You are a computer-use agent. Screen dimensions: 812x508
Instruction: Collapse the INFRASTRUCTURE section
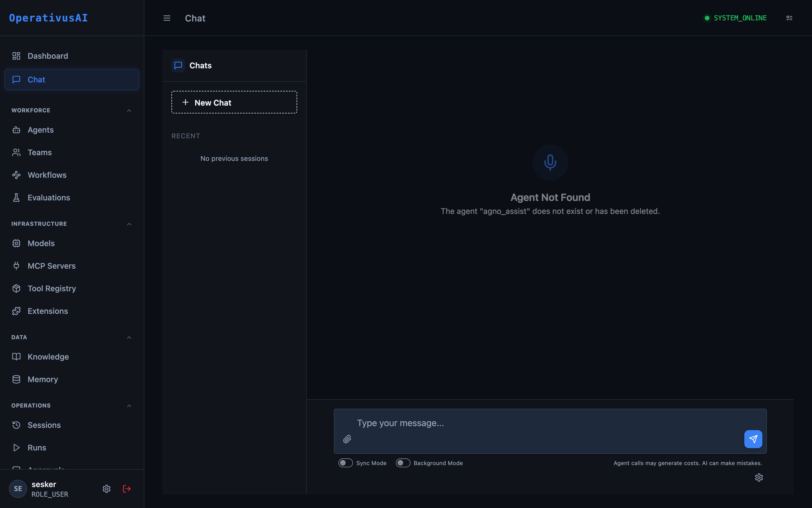click(x=129, y=224)
